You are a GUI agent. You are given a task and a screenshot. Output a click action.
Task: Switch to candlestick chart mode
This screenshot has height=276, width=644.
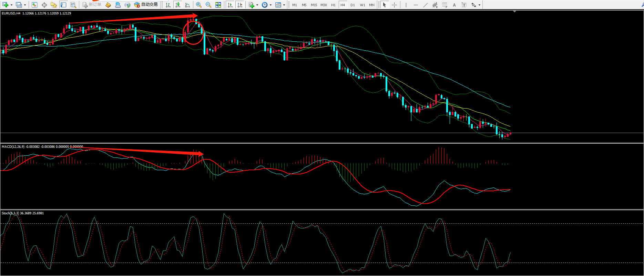point(178,5)
